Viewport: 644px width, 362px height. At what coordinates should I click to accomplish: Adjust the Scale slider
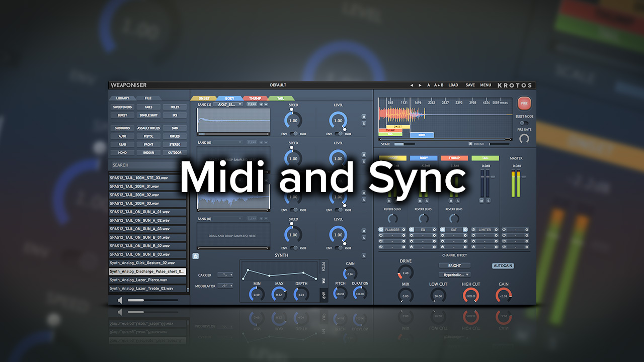pos(405,144)
